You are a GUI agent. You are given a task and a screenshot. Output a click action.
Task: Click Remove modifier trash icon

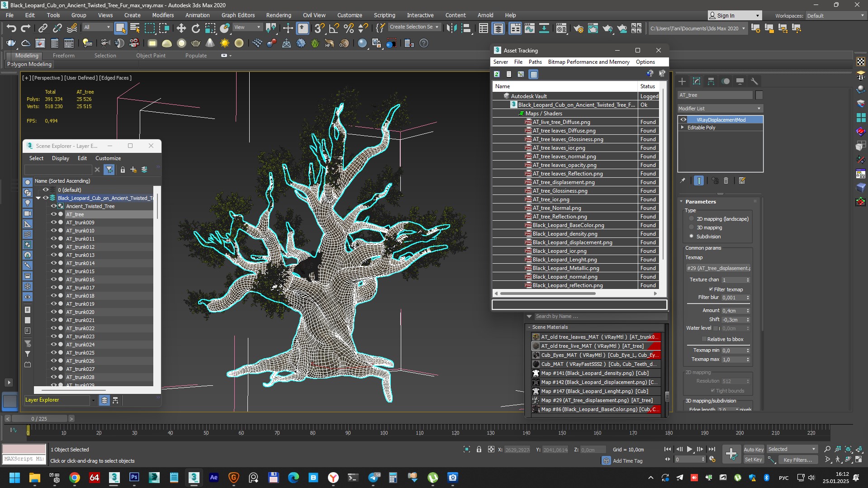726,180
